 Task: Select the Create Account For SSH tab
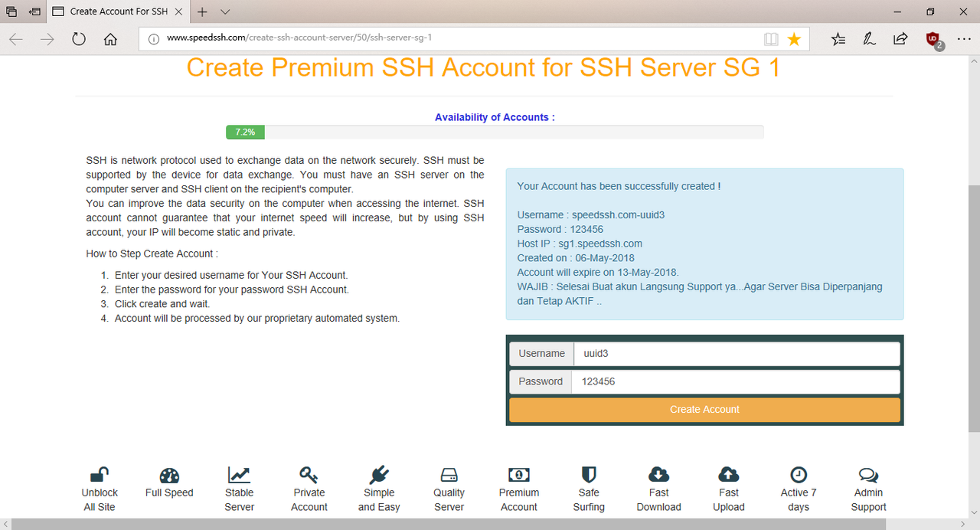pos(118,11)
